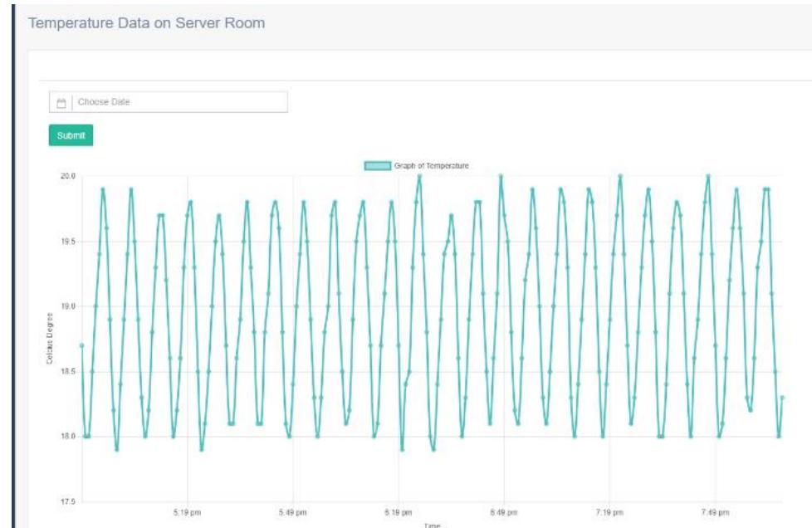Submit the selected date
Viewport: 812px width, 528px height.
coord(71,135)
